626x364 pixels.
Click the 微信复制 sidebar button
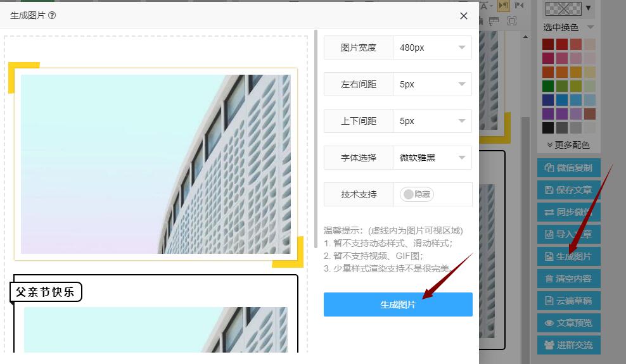[x=568, y=168]
